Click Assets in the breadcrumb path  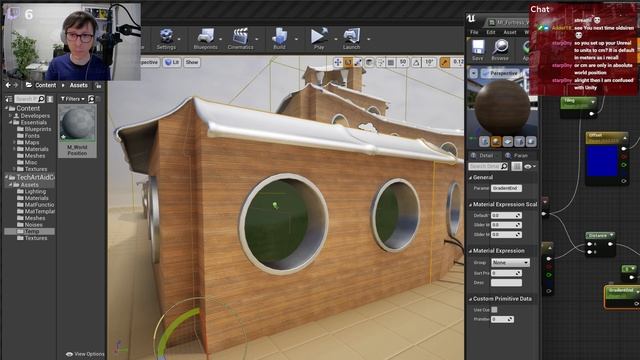coord(79,85)
